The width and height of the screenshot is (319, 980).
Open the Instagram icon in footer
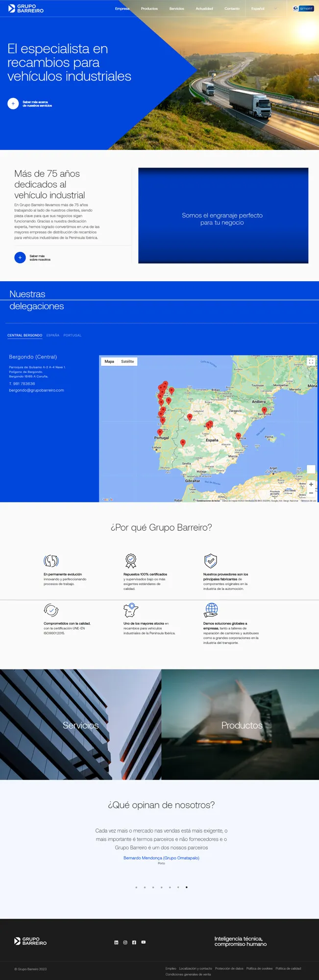[x=125, y=942]
